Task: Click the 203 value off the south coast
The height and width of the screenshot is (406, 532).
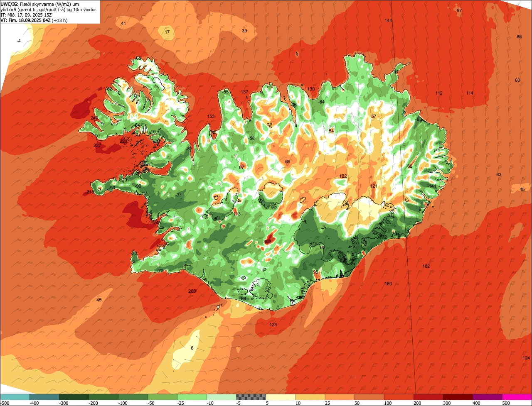Action: coord(192,291)
